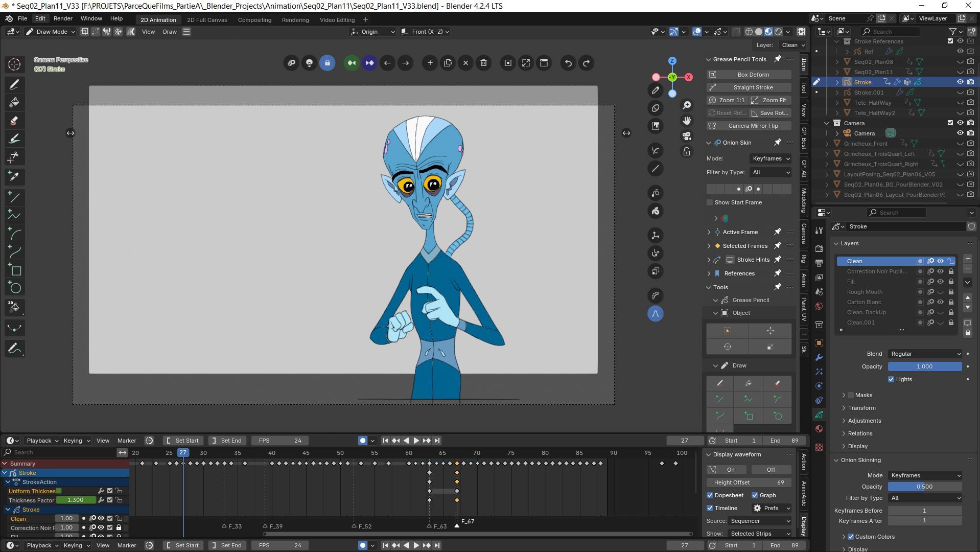Toggle the Timeline checkbox
This screenshot has width=980, height=552.
point(710,508)
